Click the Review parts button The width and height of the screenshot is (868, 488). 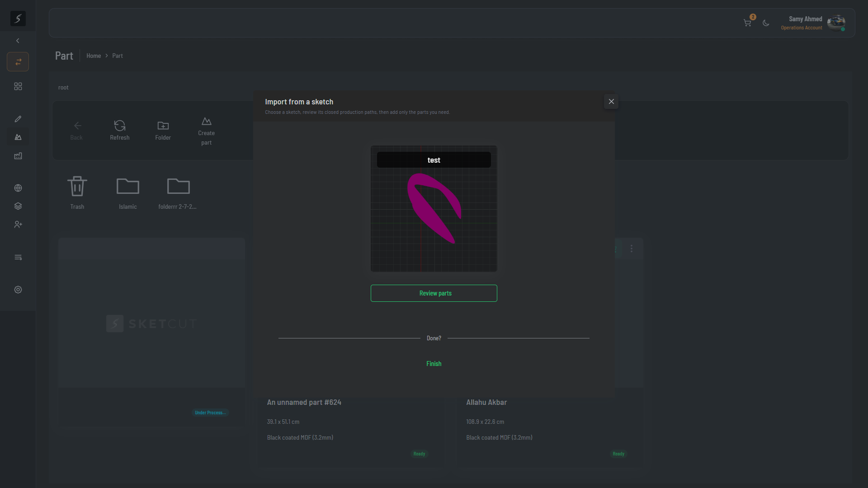(x=434, y=293)
